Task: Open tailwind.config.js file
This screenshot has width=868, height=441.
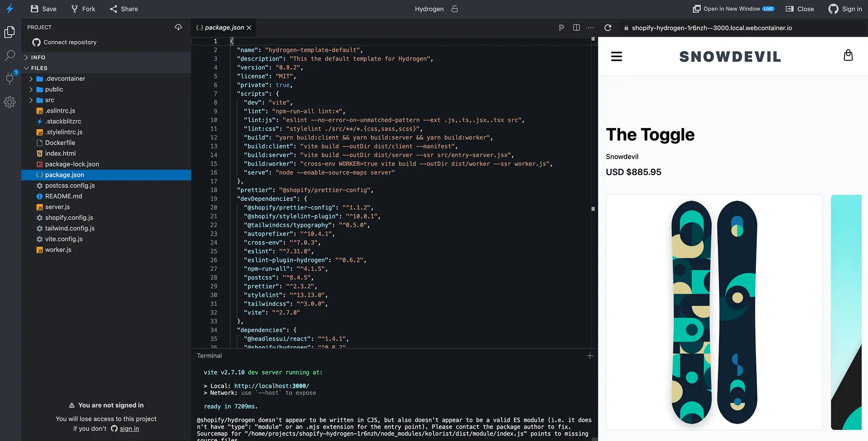Action: [x=106, y=228]
